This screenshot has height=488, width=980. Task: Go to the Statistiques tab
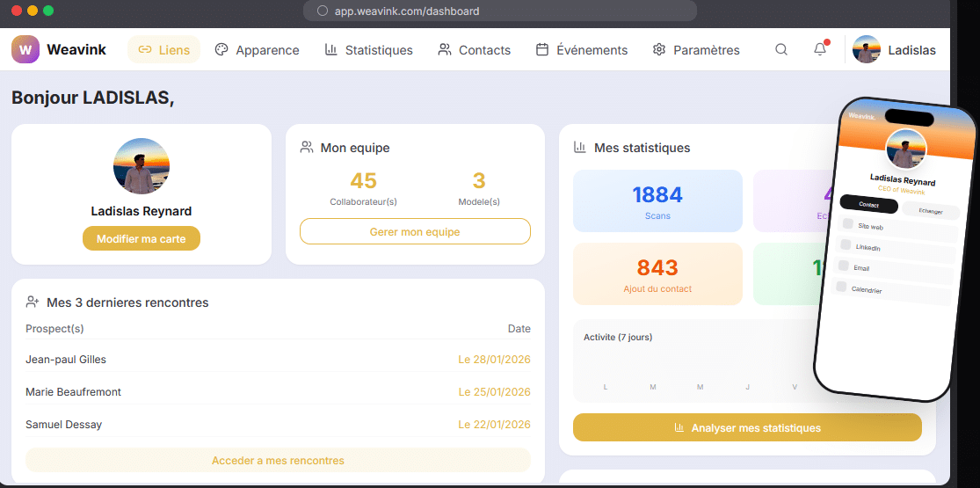pyautogui.click(x=369, y=49)
